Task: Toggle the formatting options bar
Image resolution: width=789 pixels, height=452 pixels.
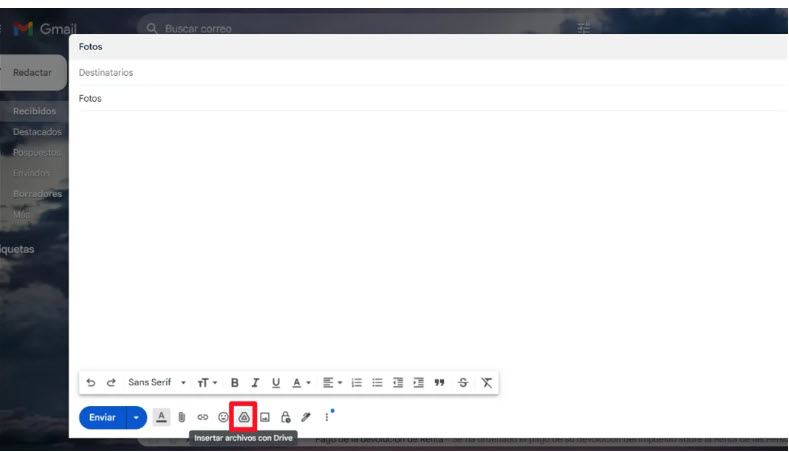Action: point(162,417)
